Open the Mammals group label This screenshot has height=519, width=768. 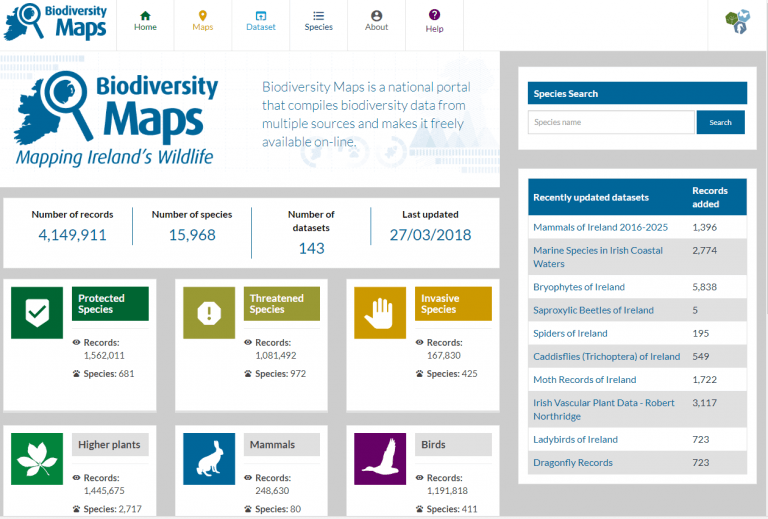(x=282, y=445)
